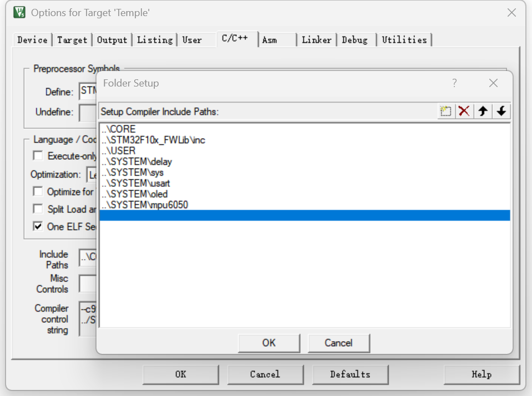Click the Misc Controls field
The image size is (532, 396).
88,283
